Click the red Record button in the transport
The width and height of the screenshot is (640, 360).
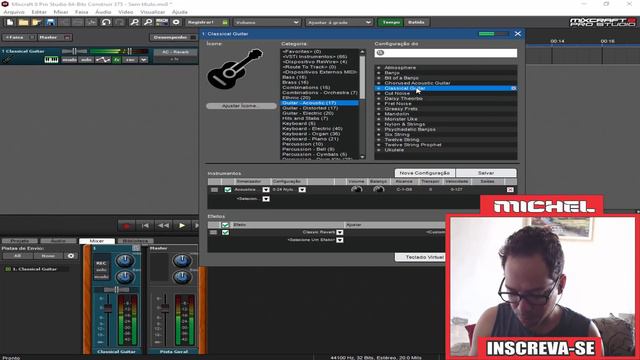pos(126,225)
